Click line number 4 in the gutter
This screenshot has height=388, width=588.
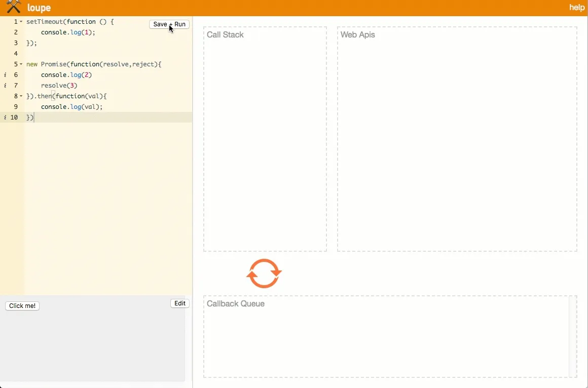click(16, 54)
